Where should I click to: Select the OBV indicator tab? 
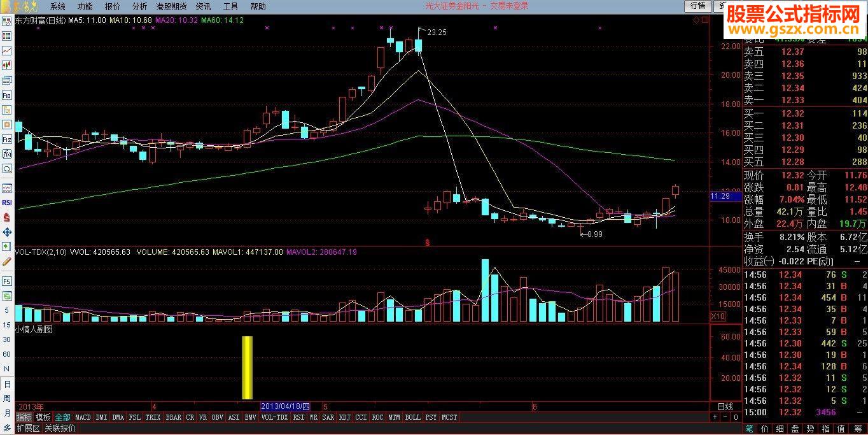point(218,417)
